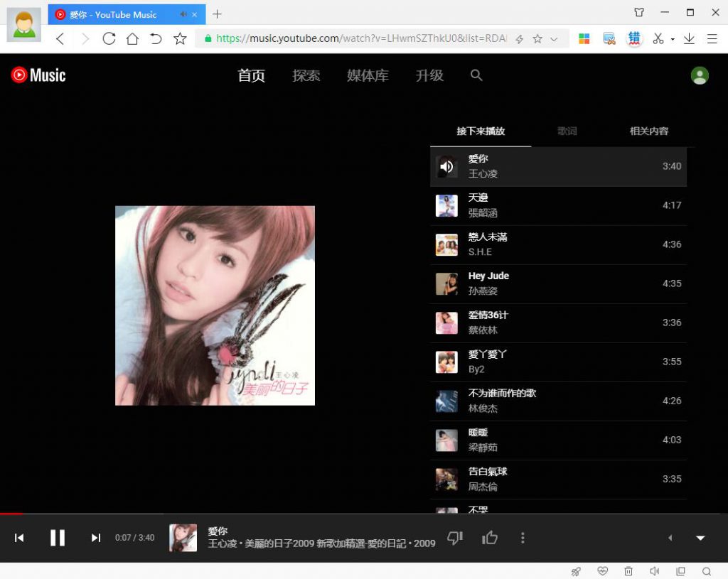Play 戀人未滿 by S.H.E from queue
Screen dimensions: 728x579
[x=558, y=244]
